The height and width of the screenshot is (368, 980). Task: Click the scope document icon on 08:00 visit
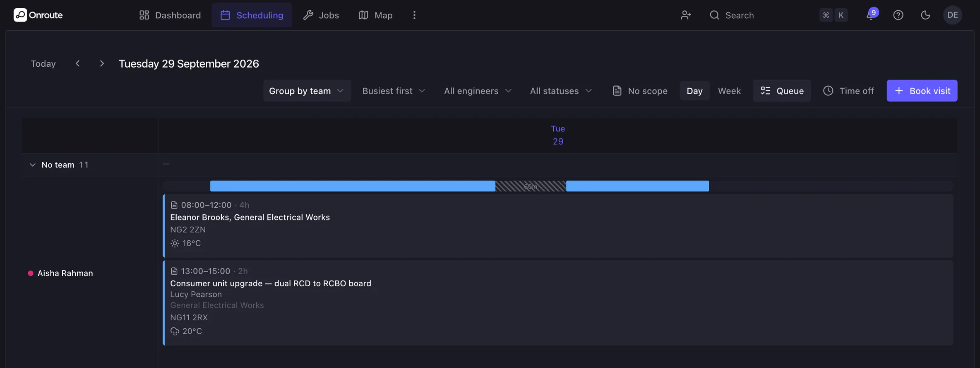point(174,205)
